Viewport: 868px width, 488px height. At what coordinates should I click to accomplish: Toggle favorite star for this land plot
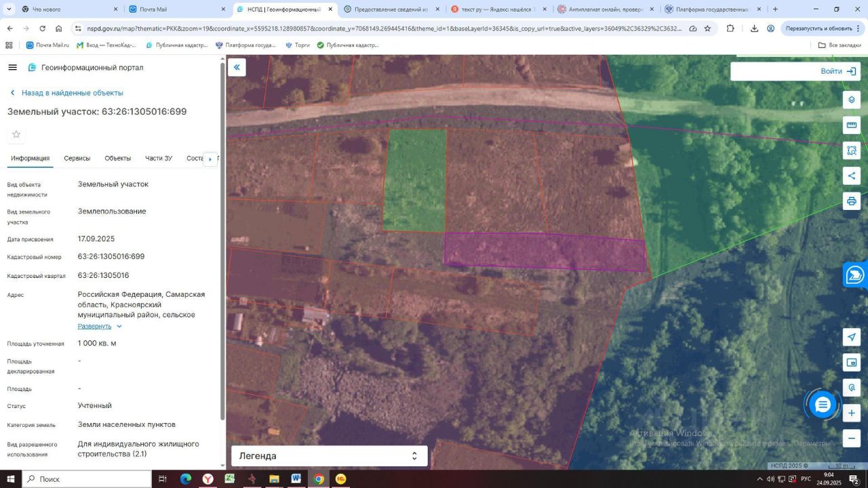[16, 134]
